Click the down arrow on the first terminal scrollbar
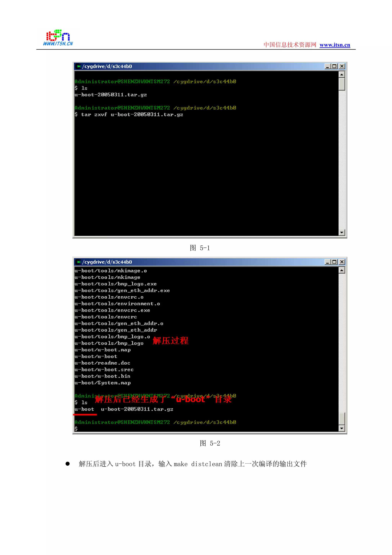392x555 pixels. 341,233
